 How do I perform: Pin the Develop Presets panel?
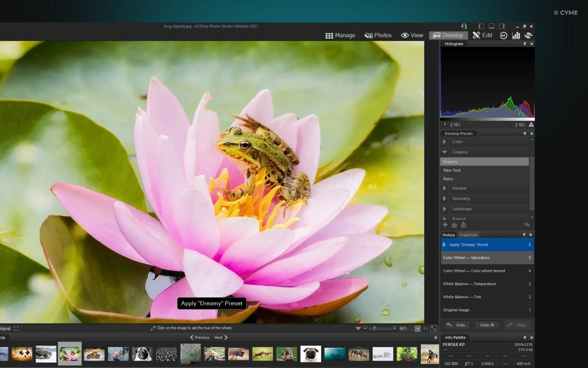pyautogui.click(x=524, y=134)
